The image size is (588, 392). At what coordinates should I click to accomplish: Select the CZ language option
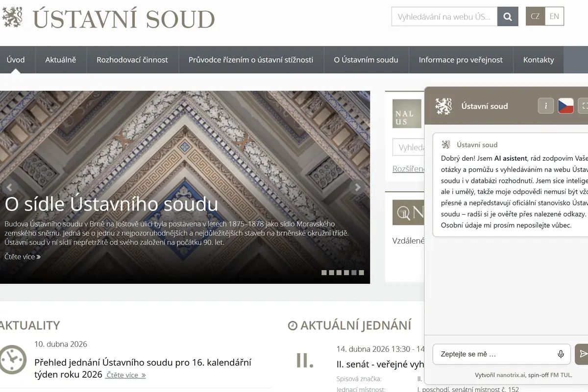pos(535,16)
